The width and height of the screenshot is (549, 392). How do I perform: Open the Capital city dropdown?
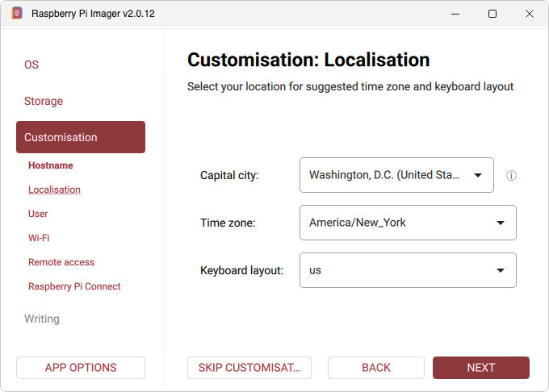(396, 175)
